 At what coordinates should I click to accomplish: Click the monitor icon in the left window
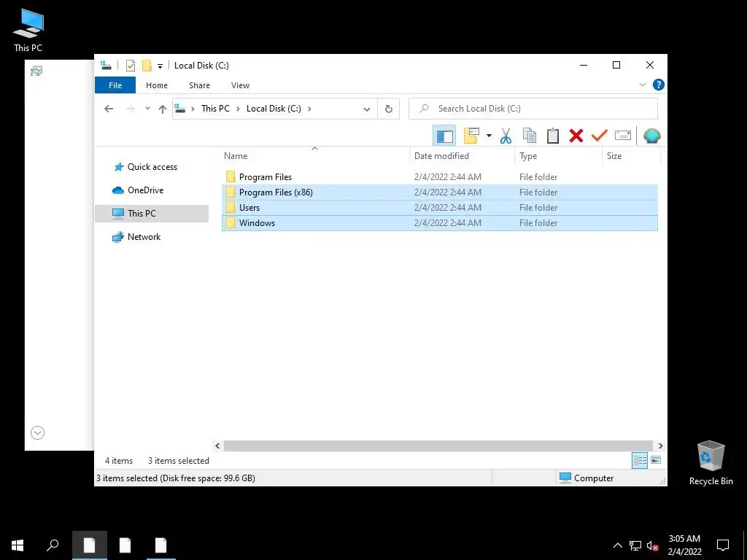36,71
